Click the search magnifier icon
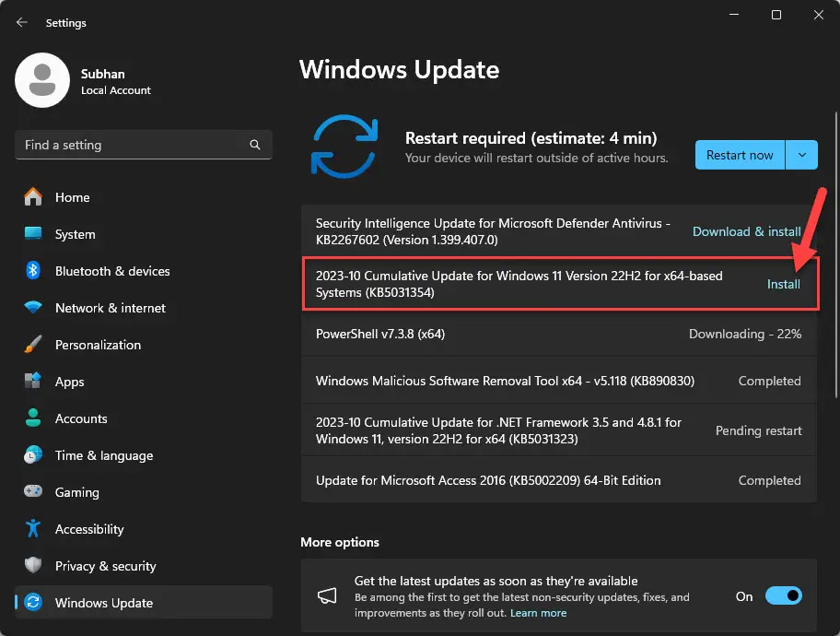The height and width of the screenshot is (636, 840). pyautogui.click(x=255, y=145)
